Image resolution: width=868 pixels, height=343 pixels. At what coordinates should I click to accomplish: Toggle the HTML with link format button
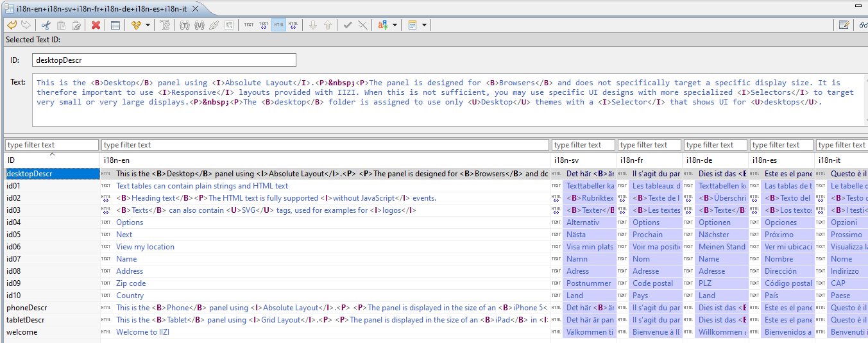[293, 25]
